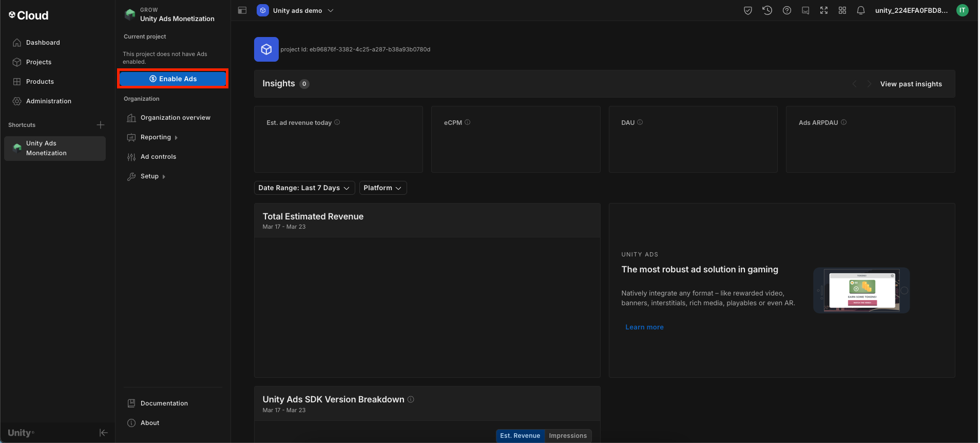Click the Learn more link

click(x=644, y=327)
